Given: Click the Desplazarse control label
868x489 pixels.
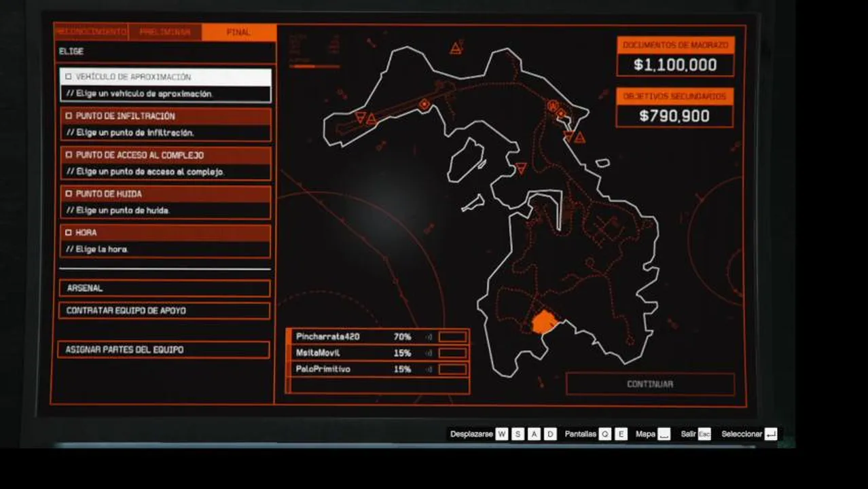Looking at the screenshot, I should coord(471,434).
